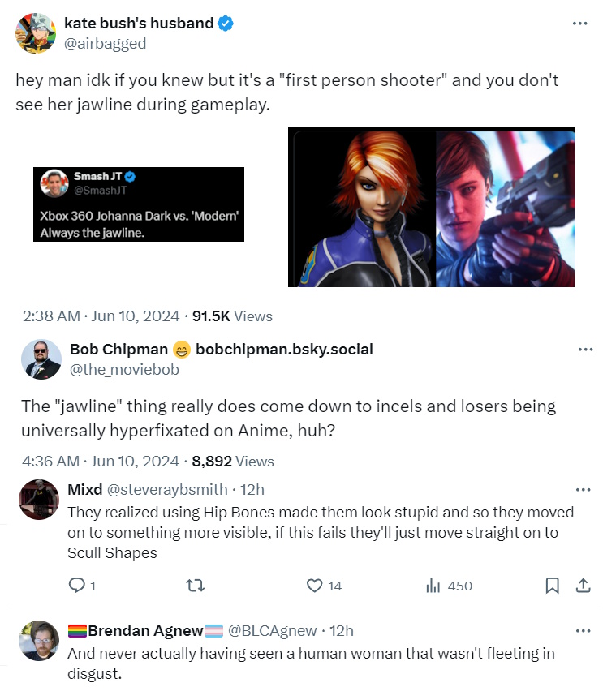Open more options menu on Mixd's reply

click(583, 490)
